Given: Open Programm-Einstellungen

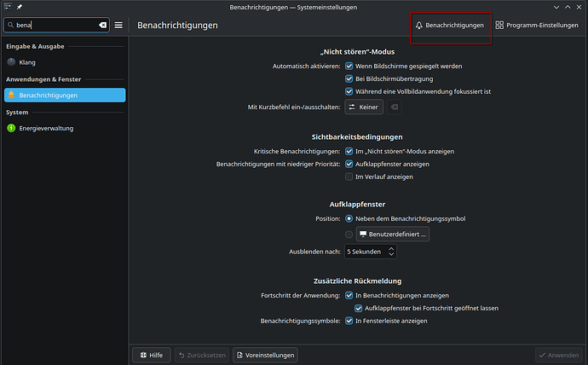Looking at the screenshot, I should point(536,26).
